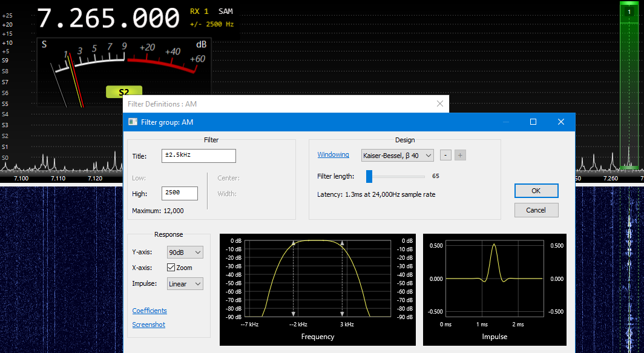Click the filter Title text field
The image size is (644, 353).
(199, 156)
